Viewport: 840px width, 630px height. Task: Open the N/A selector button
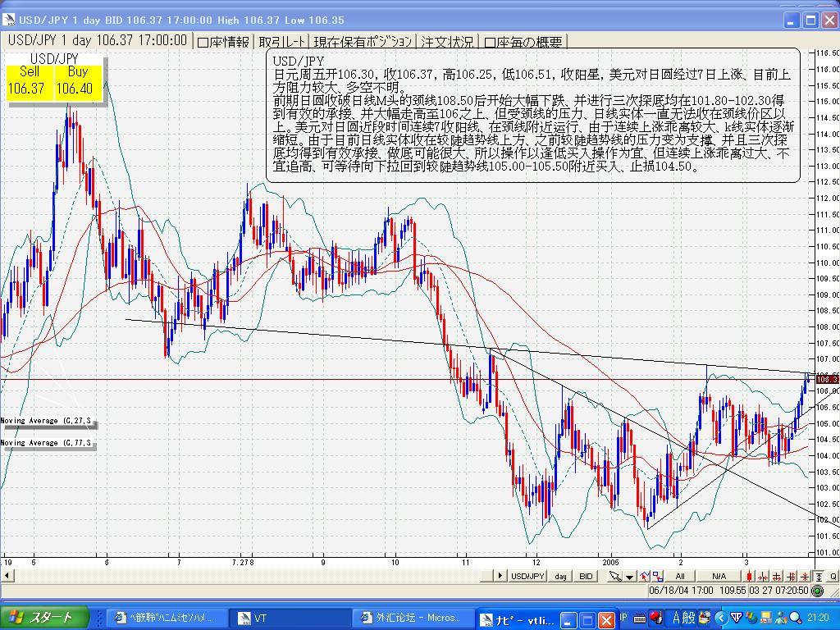719,577
